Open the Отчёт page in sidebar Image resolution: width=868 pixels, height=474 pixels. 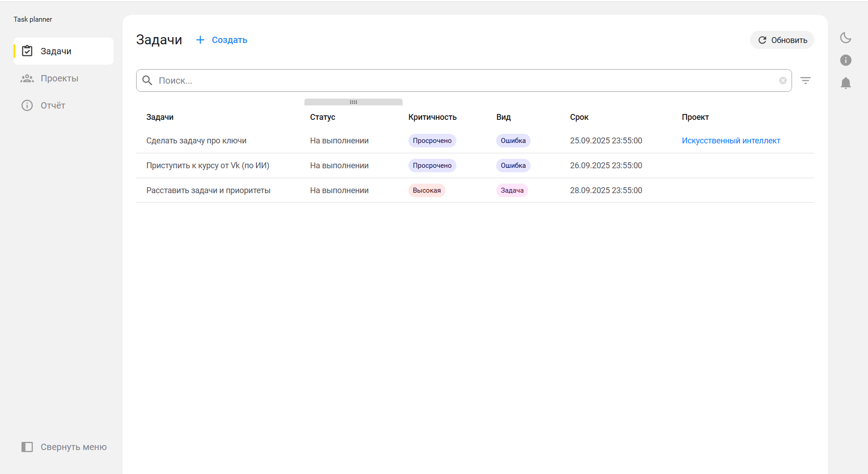(52, 105)
